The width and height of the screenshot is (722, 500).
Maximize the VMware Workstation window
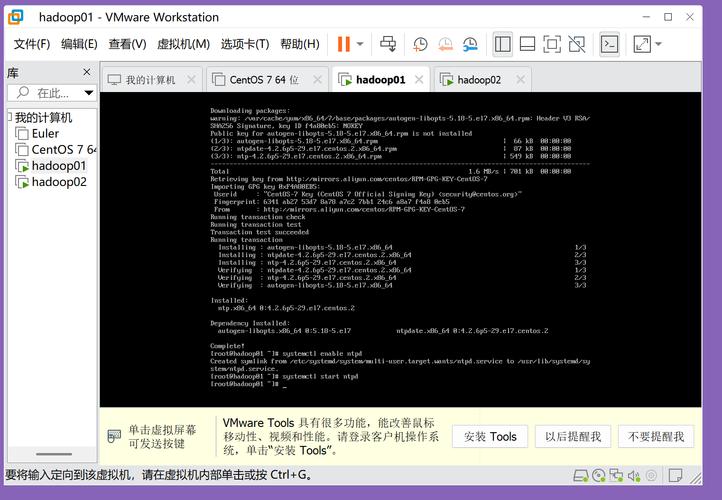(x=668, y=17)
